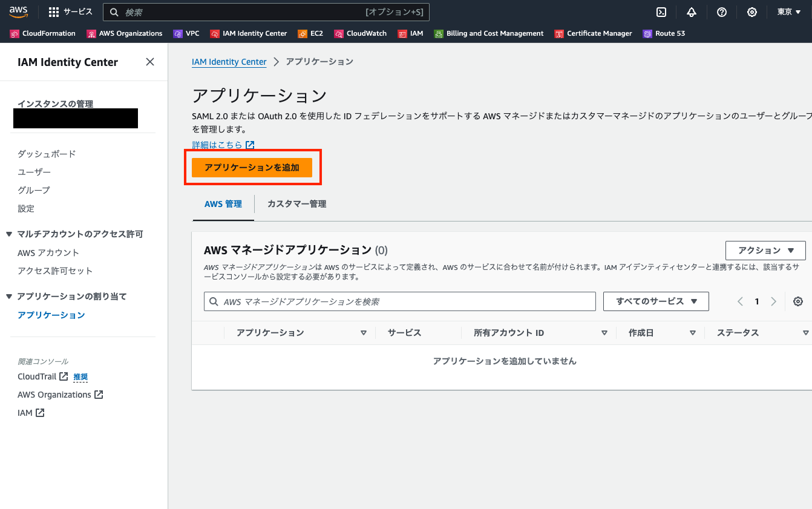
Task: Sort by the 作成日 column
Action: [640, 332]
